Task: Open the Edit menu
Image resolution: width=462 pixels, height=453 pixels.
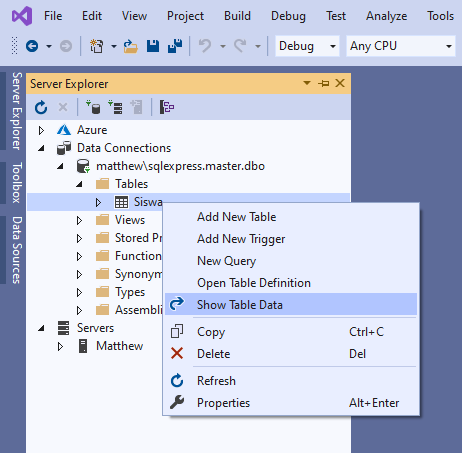Action: [92, 16]
